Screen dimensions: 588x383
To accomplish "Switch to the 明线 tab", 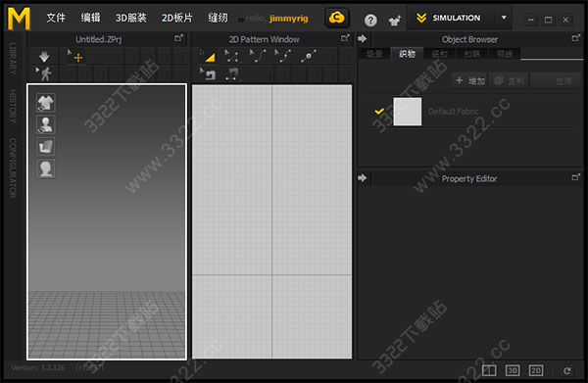I will pyautogui.click(x=505, y=54).
